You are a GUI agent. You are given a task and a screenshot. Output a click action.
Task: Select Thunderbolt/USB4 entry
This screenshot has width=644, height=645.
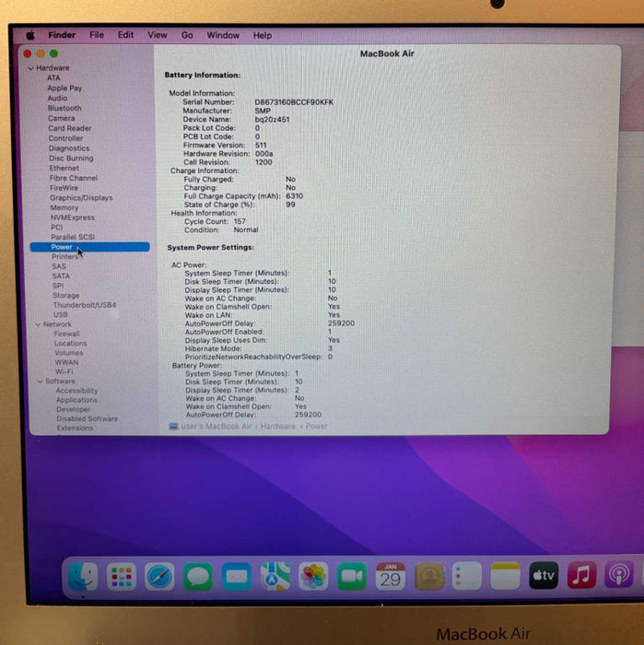[85, 305]
